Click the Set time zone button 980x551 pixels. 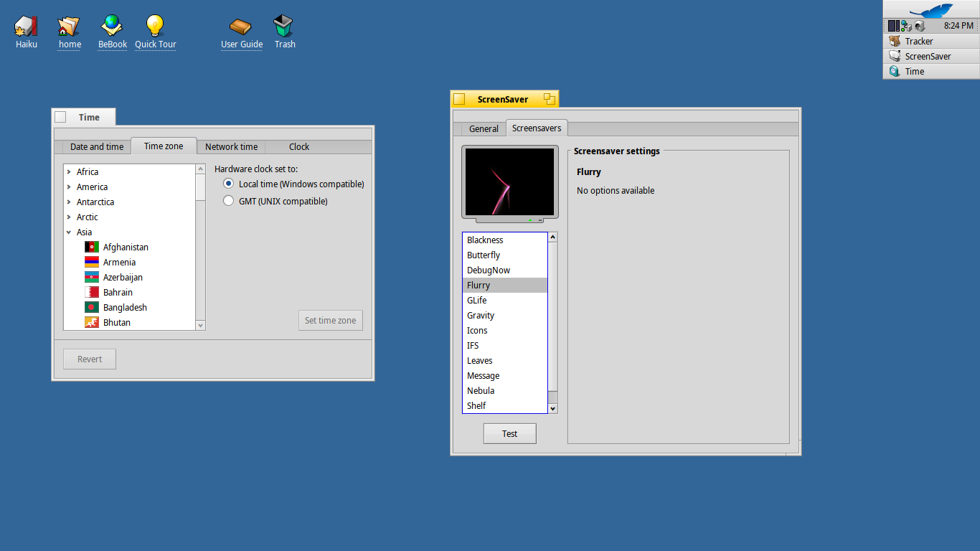330,320
